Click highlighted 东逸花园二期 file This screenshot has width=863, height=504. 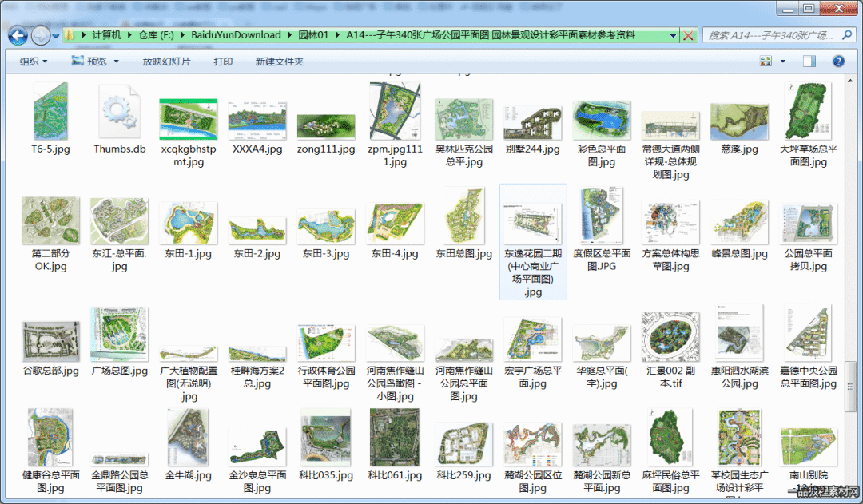[533, 242]
